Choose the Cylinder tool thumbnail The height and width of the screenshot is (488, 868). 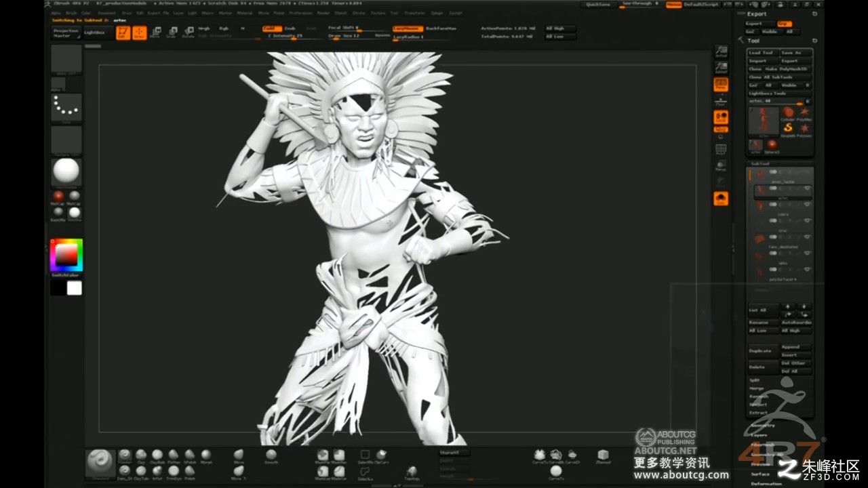(789, 114)
